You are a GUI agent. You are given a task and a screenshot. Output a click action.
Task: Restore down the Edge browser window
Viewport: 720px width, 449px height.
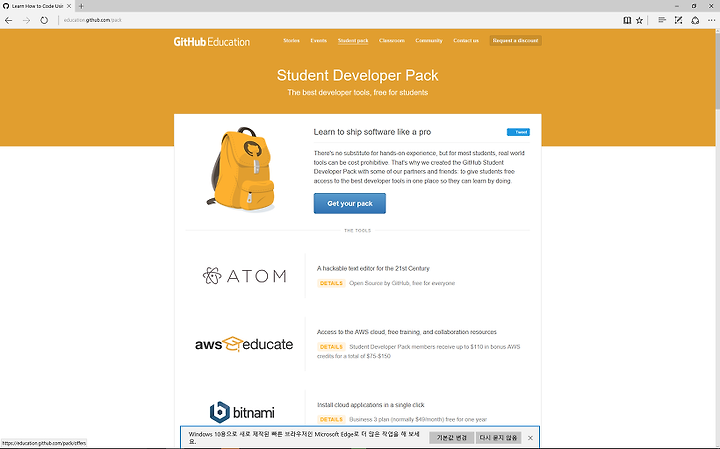pos(694,6)
